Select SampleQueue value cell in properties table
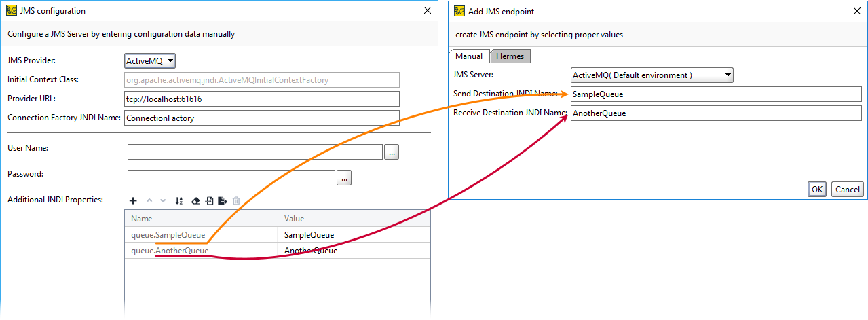The height and width of the screenshot is (320, 868). click(354, 235)
